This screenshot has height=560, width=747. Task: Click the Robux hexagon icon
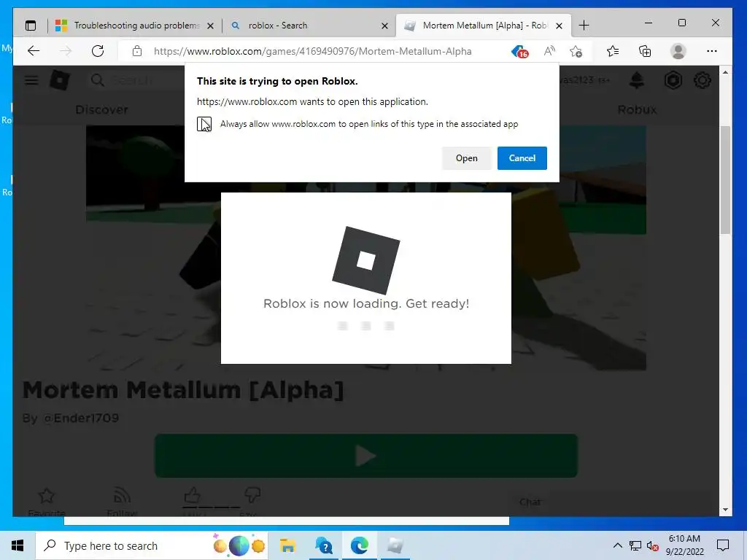tap(673, 80)
